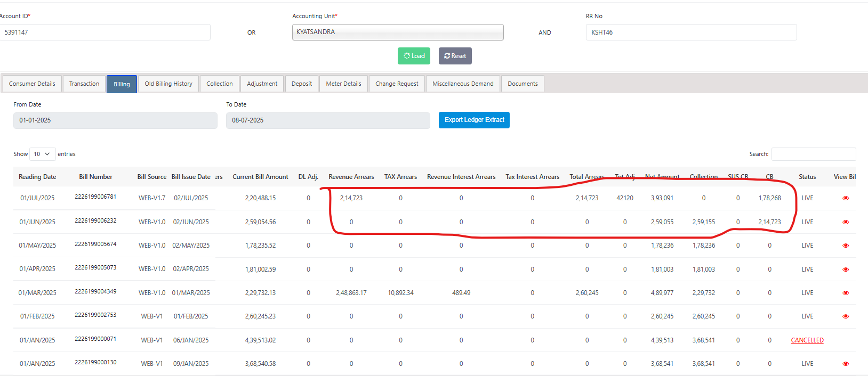Screen dimensions: 868x376
Task: Focus the Account ID field
Action: click(x=105, y=32)
